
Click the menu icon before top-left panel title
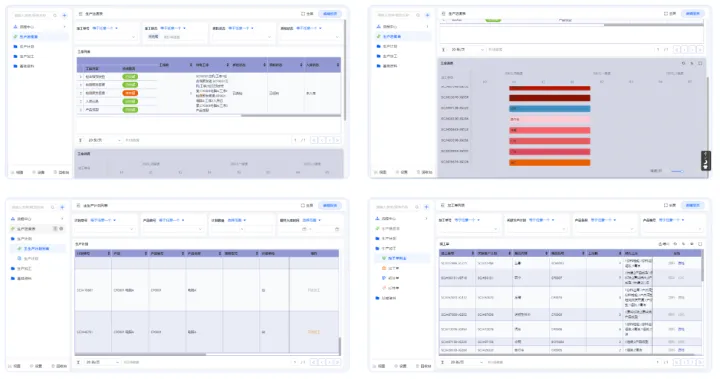80,14
